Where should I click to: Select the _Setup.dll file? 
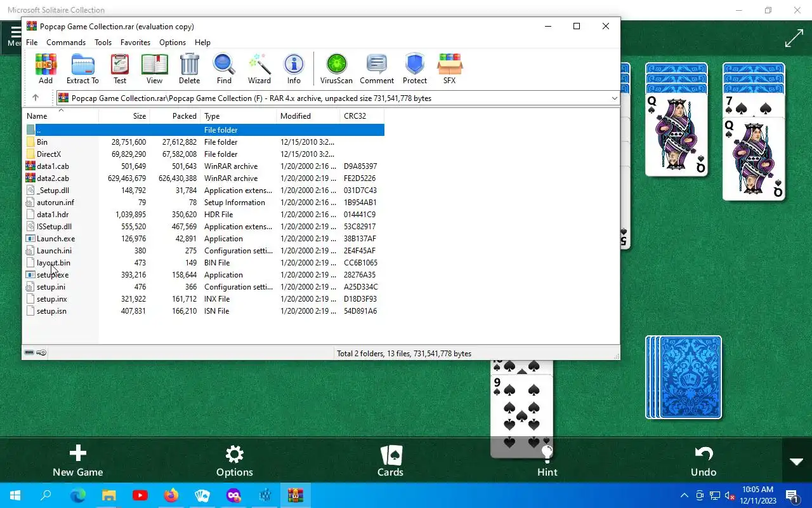pyautogui.click(x=204, y=190)
